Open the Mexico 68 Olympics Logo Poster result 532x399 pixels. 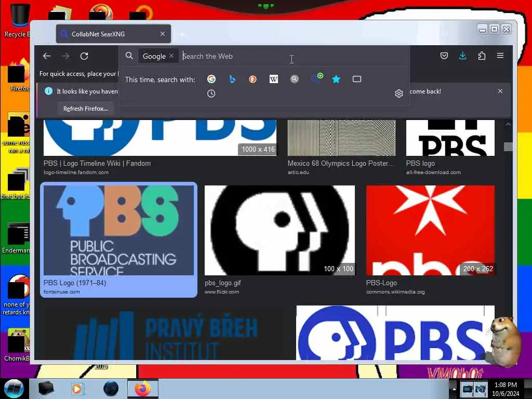pos(341,138)
